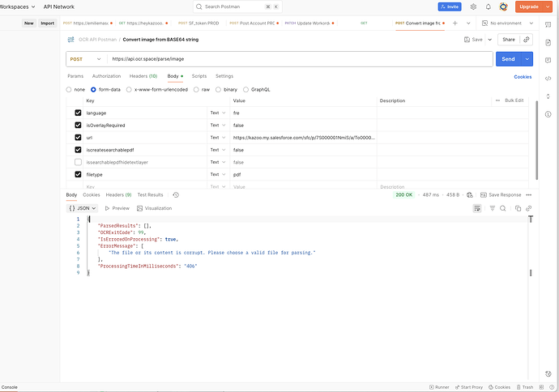Screen dimensions: 559x392
Task: Click the wrap lines icon
Action: coord(477,208)
